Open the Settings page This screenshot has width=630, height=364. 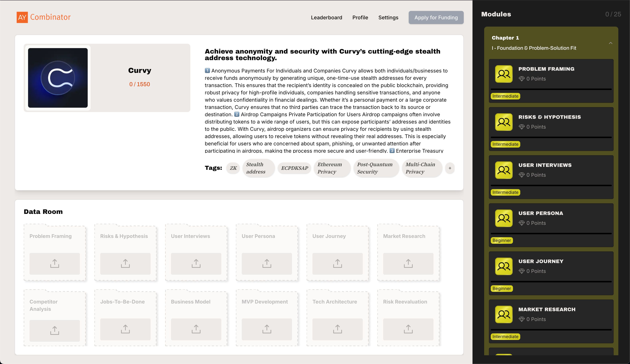388,17
